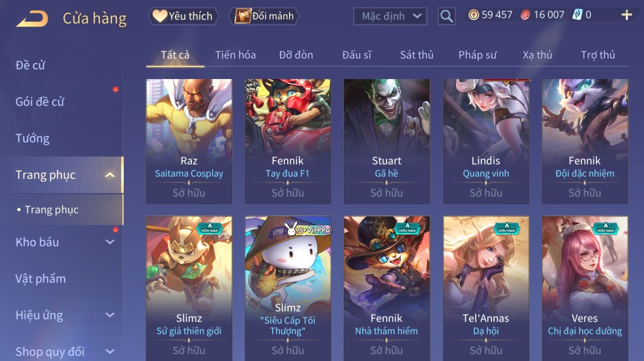This screenshot has width=644, height=361.
Task: Expand the Shop quy đổi section
Action: (110, 352)
